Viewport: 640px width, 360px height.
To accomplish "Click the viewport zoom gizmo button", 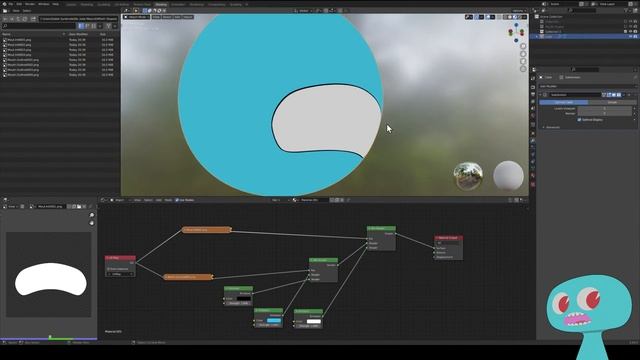I will pos(523,46).
